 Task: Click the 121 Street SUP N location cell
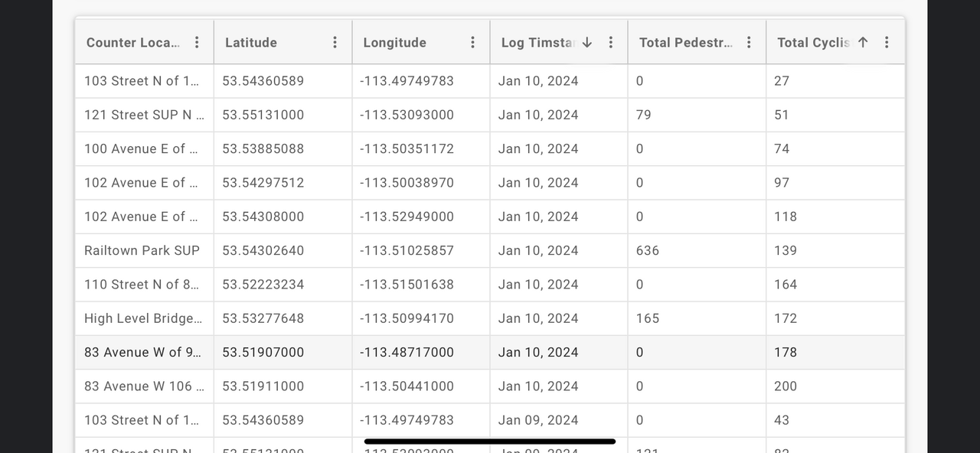pos(144,115)
